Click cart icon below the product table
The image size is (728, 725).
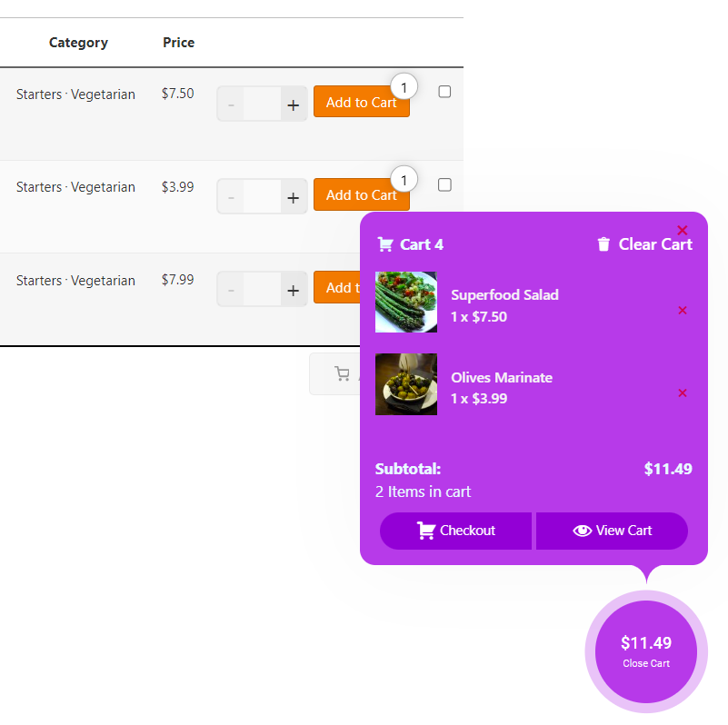(x=342, y=373)
